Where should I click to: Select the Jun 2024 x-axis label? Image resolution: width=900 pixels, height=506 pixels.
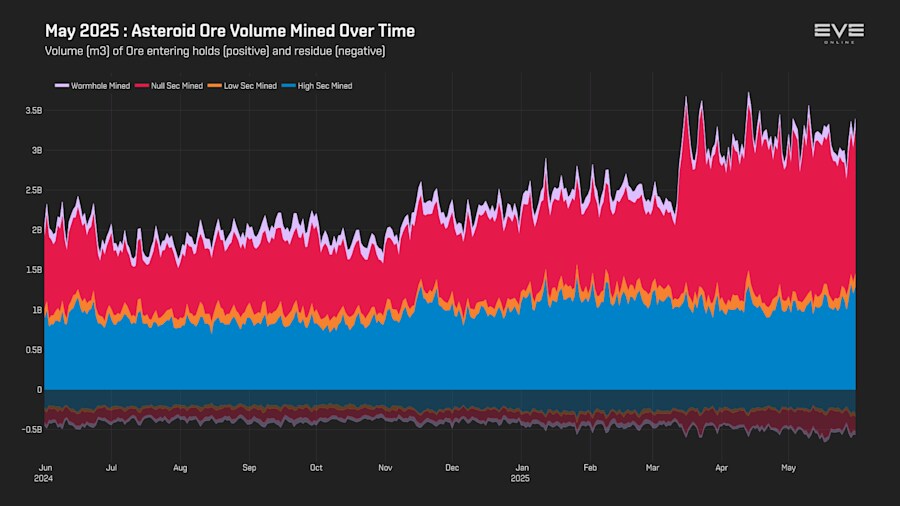[44, 473]
